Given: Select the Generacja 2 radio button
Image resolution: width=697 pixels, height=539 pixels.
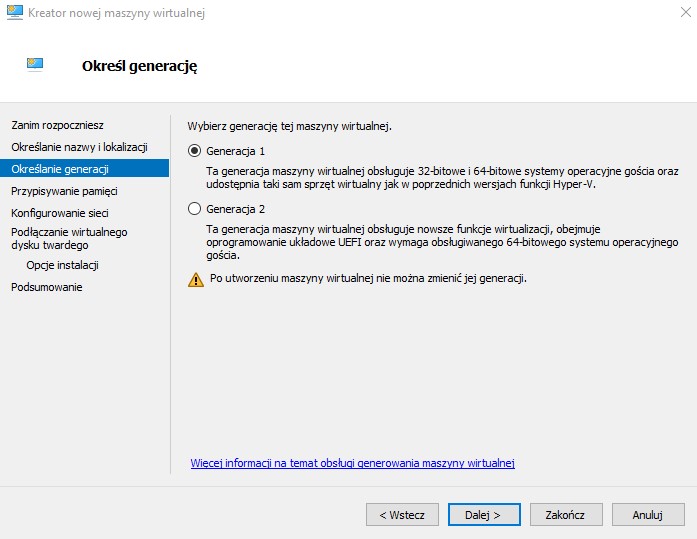Looking at the screenshot, I should 194,209.
